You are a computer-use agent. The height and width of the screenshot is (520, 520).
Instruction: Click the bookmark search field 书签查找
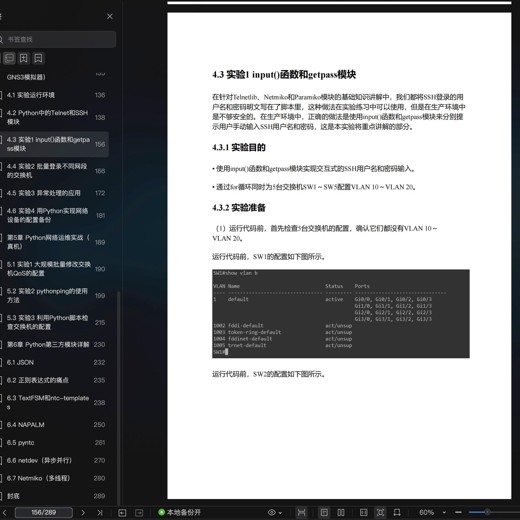(57, 39)
